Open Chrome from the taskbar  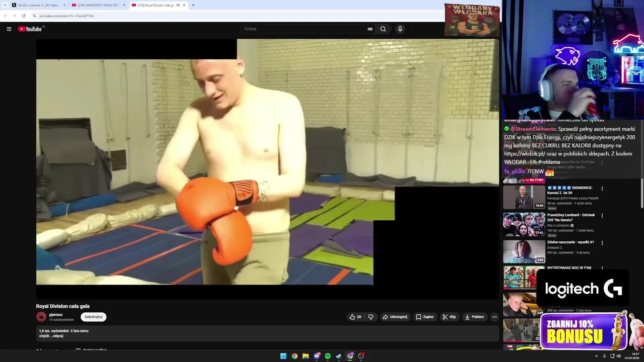pyautogui.click(x=294, y=356)
